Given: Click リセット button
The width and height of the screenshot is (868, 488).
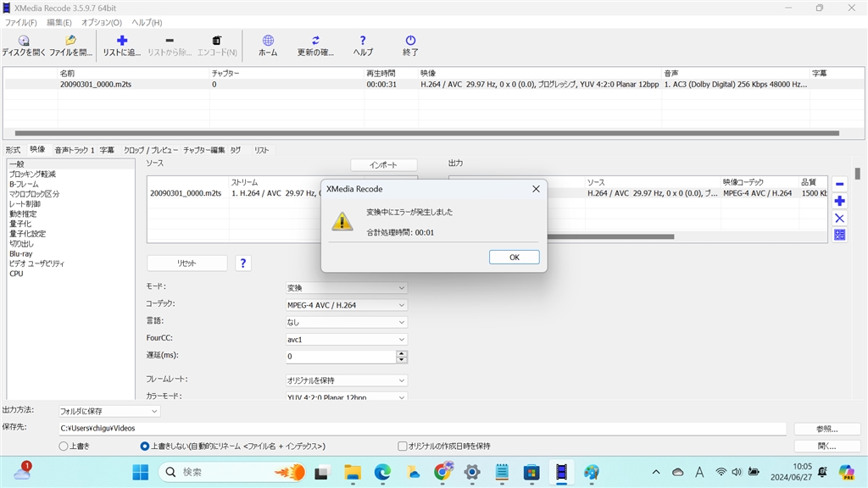Looking at the screenshot, I should click(x=187, y=263).
